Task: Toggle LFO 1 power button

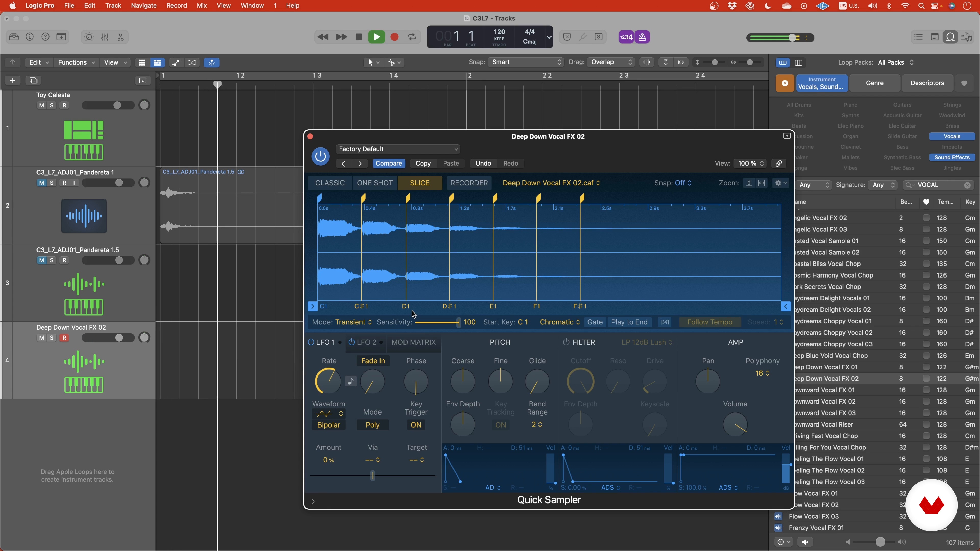Action: coord(311,342)
